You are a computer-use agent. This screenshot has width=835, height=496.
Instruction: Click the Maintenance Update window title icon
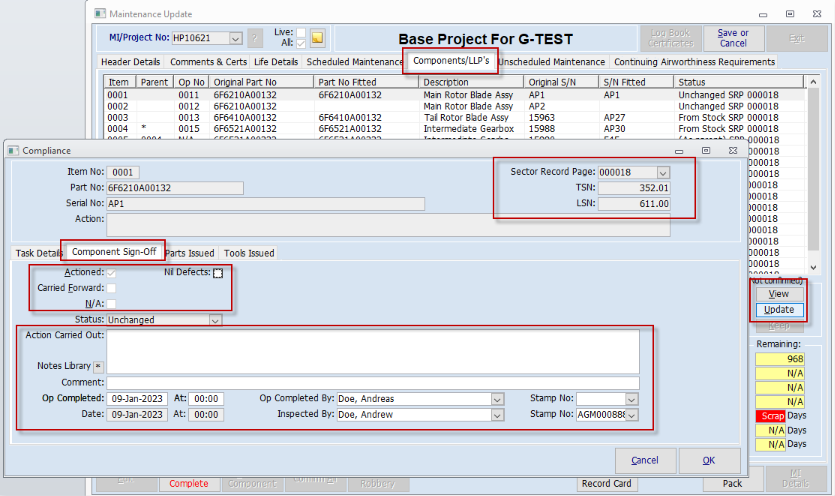pyautogui.click(x=100, y=14)
